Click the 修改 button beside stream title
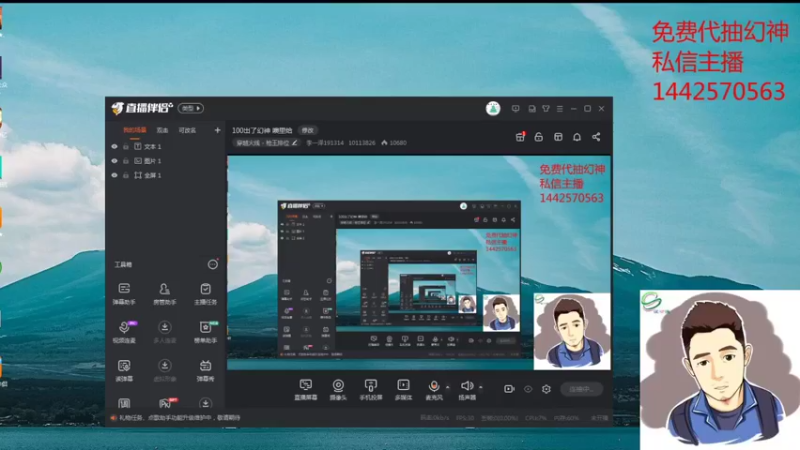This screenshot has height=450, width=800. [308, 130]
